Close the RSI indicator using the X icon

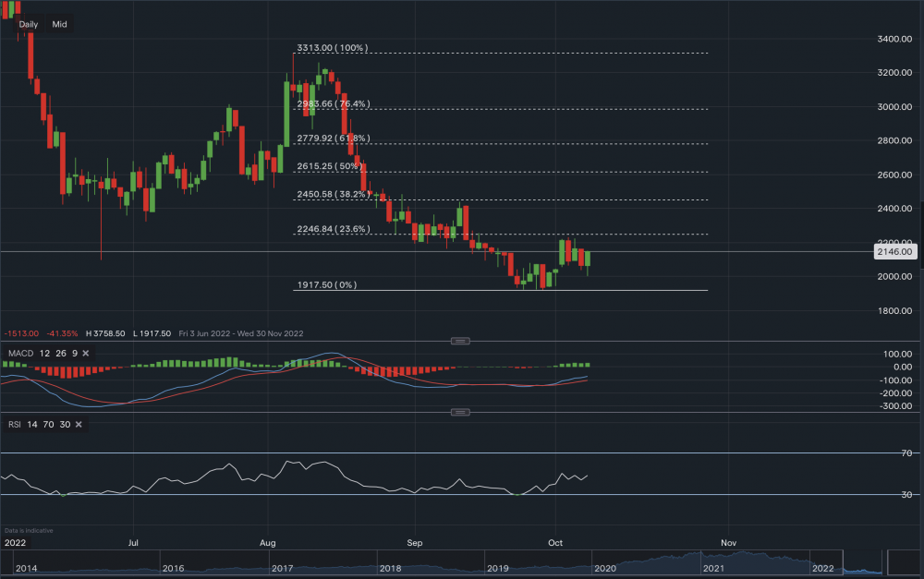coord(78,424)
